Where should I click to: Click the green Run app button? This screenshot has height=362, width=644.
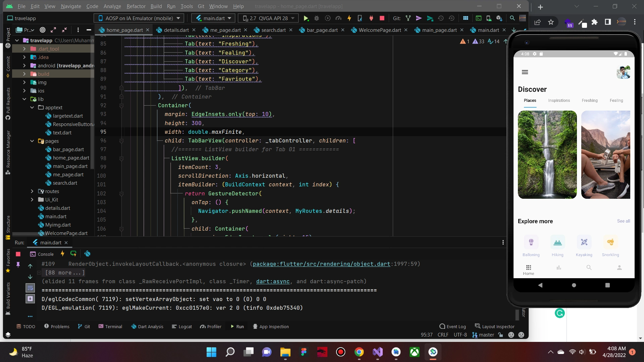coord(306,18)
